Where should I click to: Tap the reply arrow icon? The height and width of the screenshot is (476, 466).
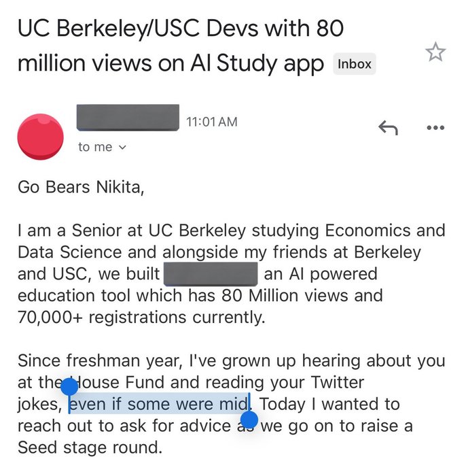pos(388,128)
